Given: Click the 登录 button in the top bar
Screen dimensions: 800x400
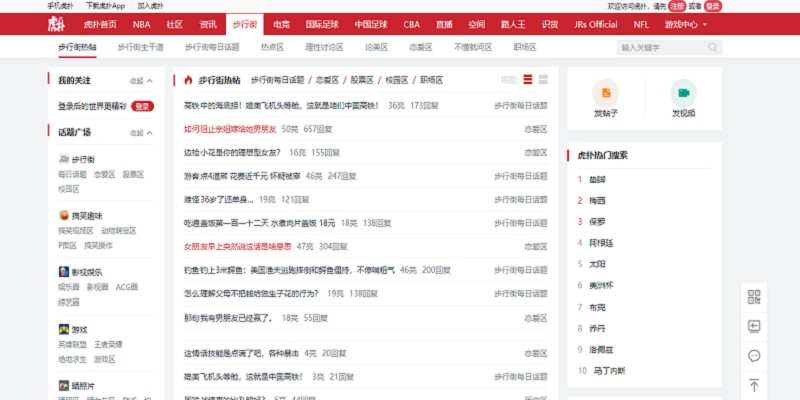Looking at the screenshot, I should 713,6.
